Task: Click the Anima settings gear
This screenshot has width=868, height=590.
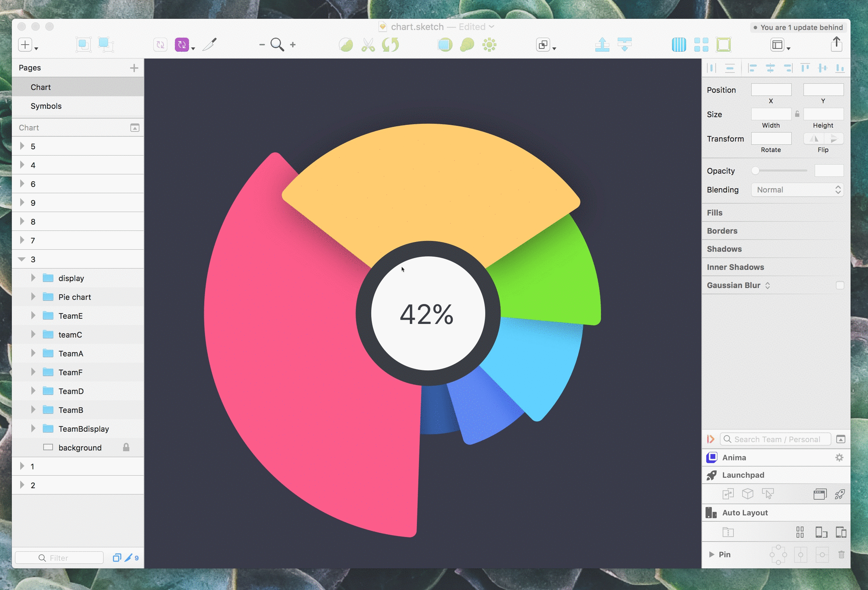Action: click(839, 458)
